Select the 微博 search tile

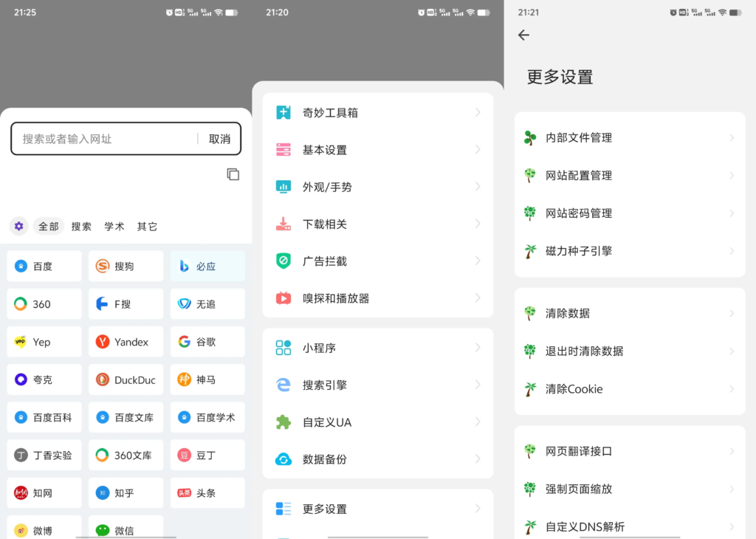click(x=44, y=529)
